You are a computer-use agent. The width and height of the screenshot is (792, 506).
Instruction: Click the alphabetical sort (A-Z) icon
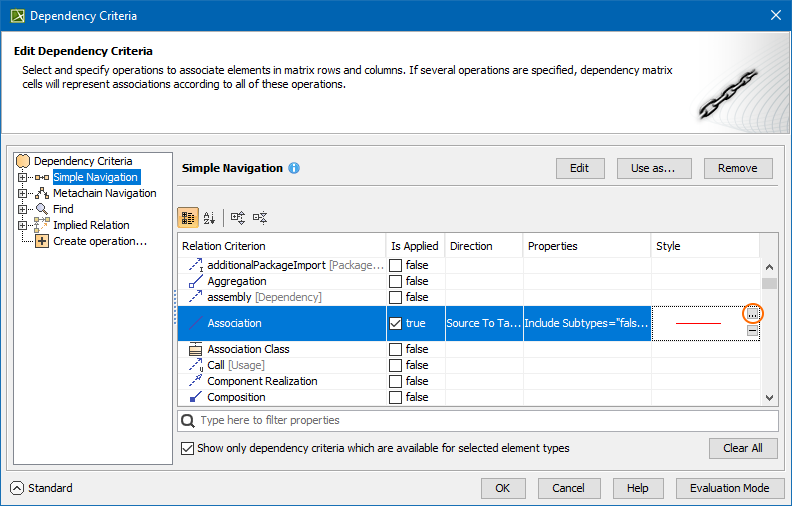[x=209, y=217]
